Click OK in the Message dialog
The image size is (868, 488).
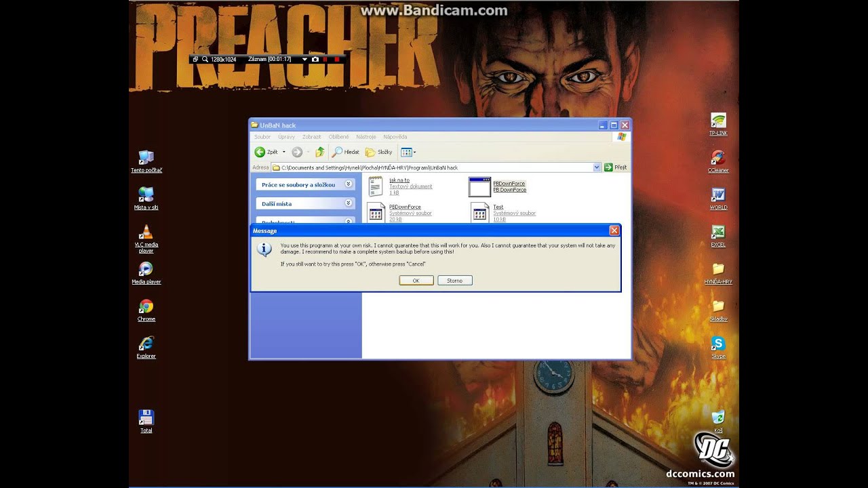point(416,281)
